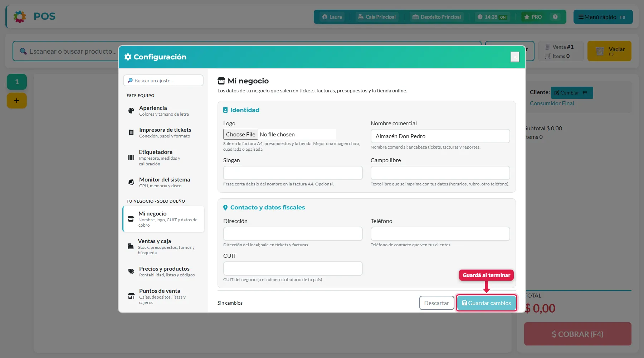This screenshot has height=358, width=644.
Task: Click help question mark icon in header
Action: (x=555, y=17)
